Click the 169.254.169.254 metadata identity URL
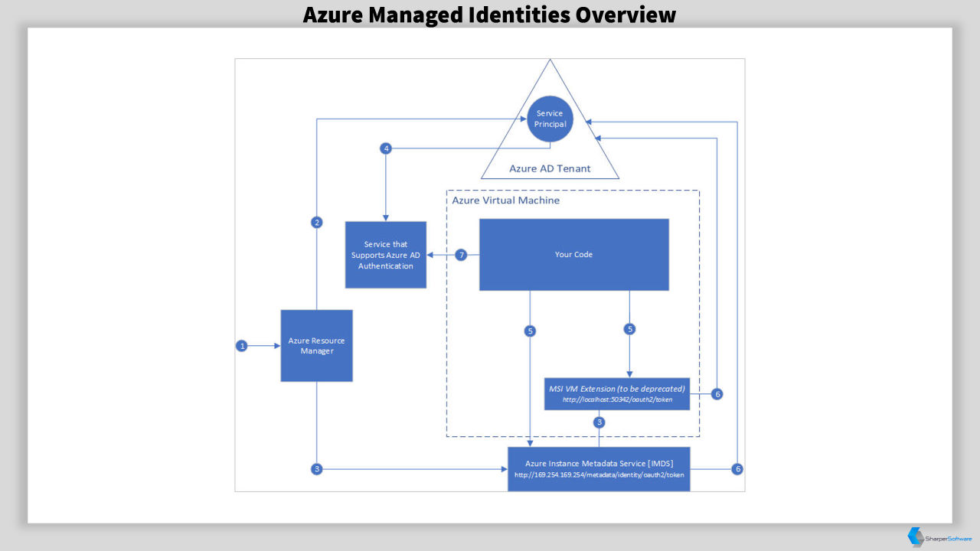This screenshot has height=551, width=980. [599, 475]
